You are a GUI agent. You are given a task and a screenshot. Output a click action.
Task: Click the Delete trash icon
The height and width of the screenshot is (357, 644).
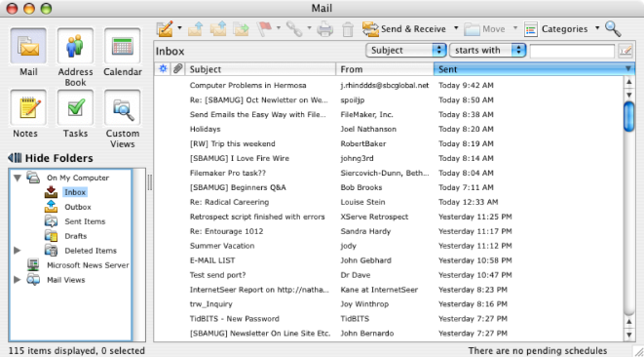coord(348,29)
